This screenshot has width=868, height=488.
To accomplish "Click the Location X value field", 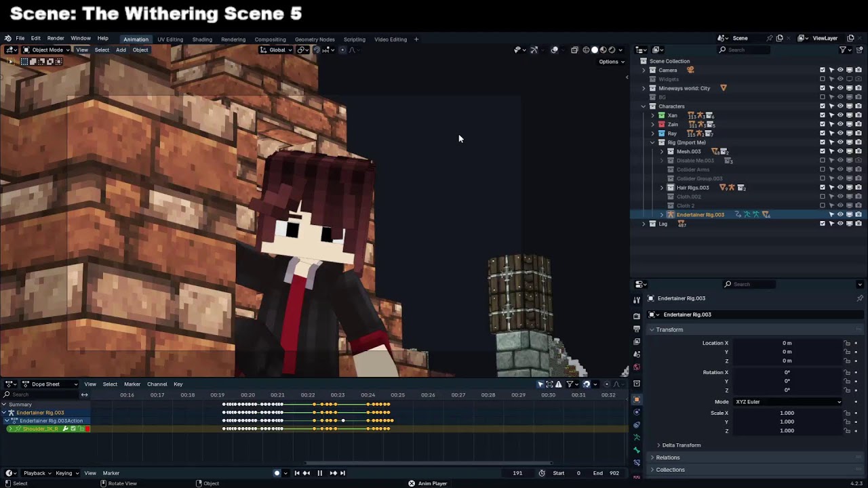I will tap(787, 343).
